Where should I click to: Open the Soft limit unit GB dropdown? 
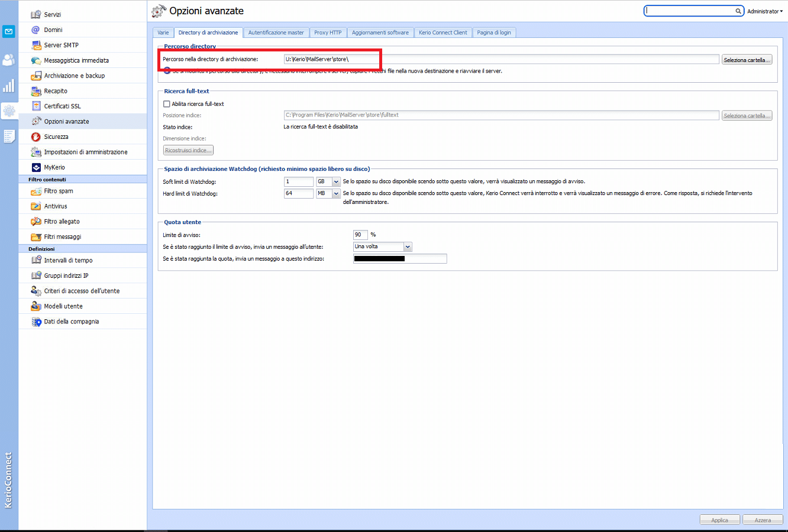[336, 182]
